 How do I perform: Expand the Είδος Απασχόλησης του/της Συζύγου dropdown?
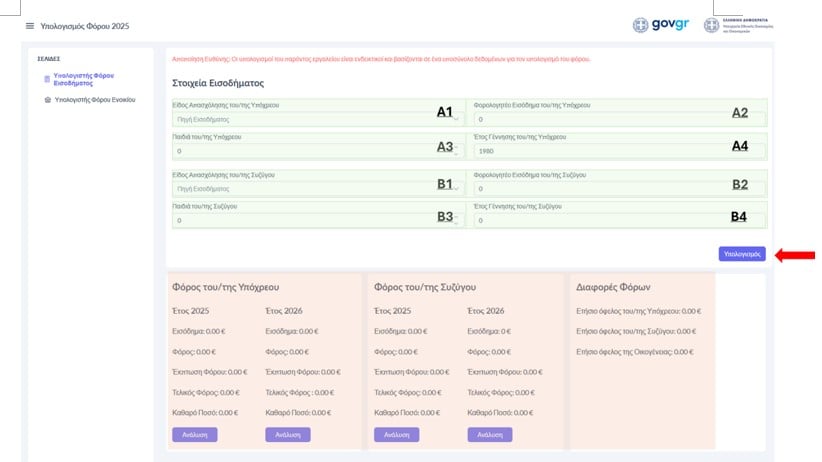tap(315, 188)
